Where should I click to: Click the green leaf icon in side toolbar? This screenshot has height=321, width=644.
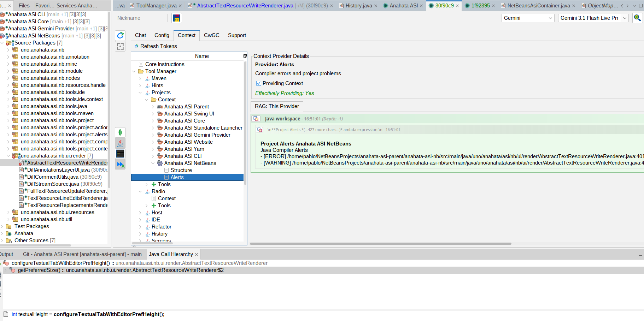click(120, 132)
